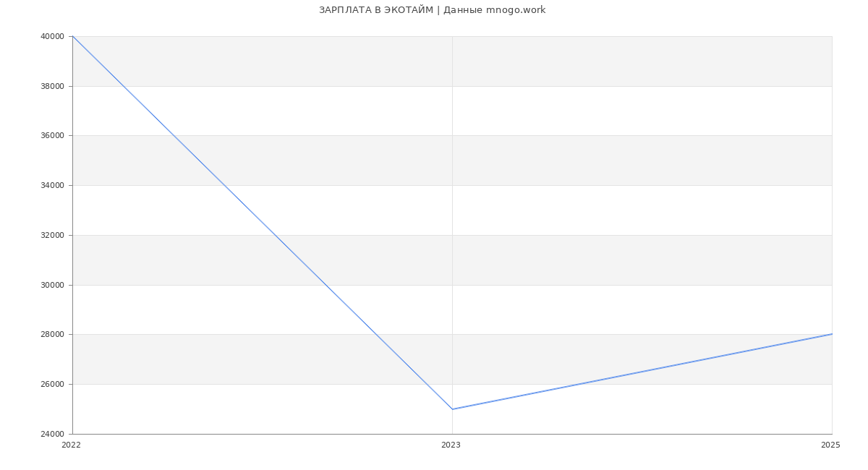This screenshot has width=868, height=470.
Task: Select the 2023 lowest data point on the line
Action: pyautogui.click(x=452, y=409)
